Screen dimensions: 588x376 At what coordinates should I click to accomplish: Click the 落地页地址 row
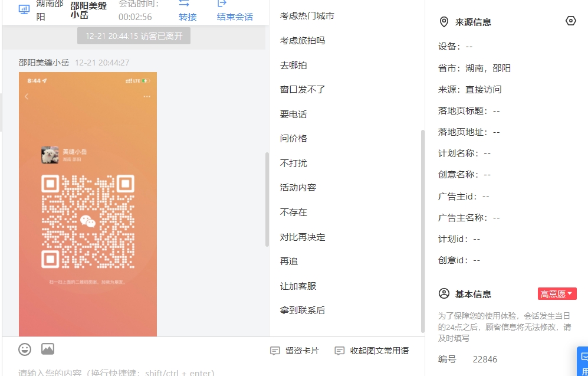(469, 132)
